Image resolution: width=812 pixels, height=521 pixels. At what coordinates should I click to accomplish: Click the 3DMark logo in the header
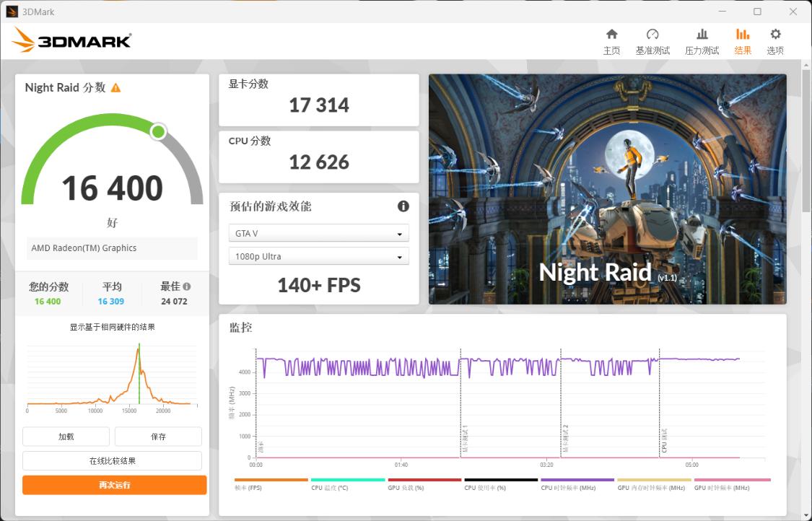tap(71, 40)
